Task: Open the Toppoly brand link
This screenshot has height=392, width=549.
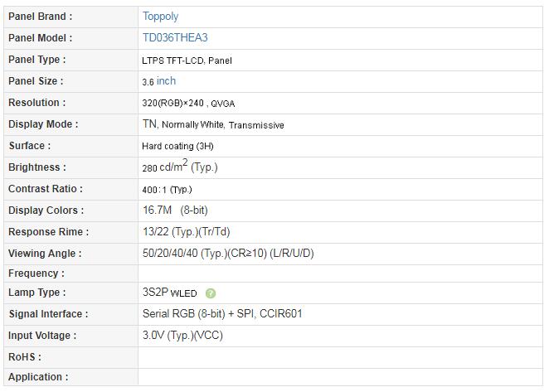Action: coord(160,16)
